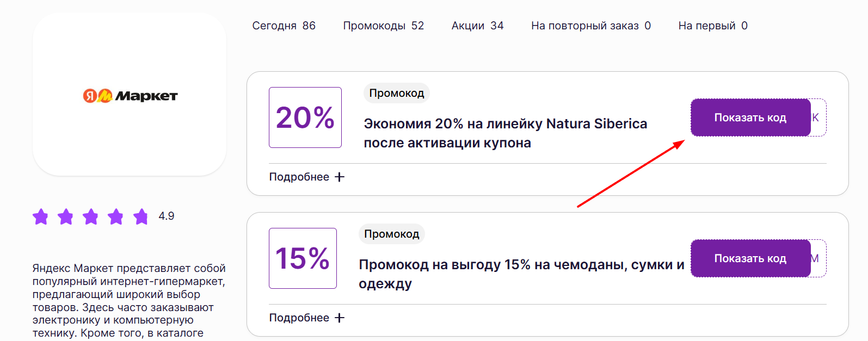Click the 15% discount badge
868x341 pixels.
pyautogui.click(x=303, y=258)
